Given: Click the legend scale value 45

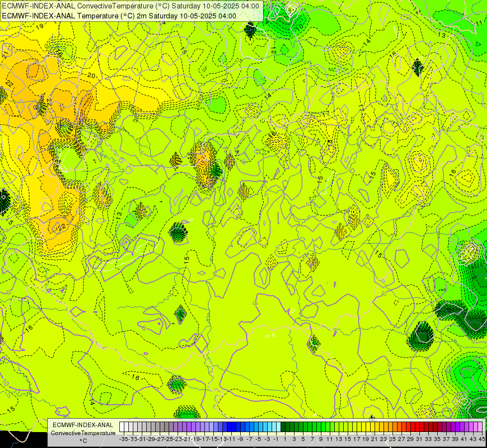Looking at the screenshot, I should [x=482, y=440].
